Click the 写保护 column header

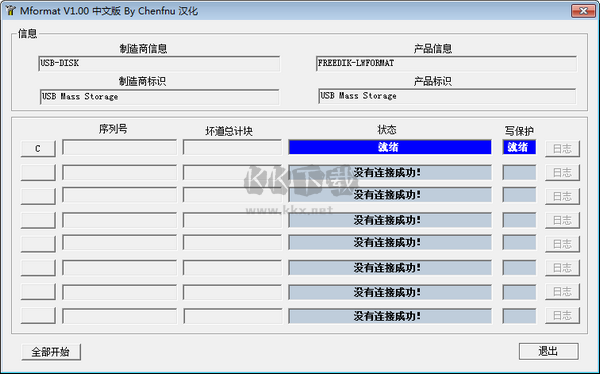coord(519,131)
